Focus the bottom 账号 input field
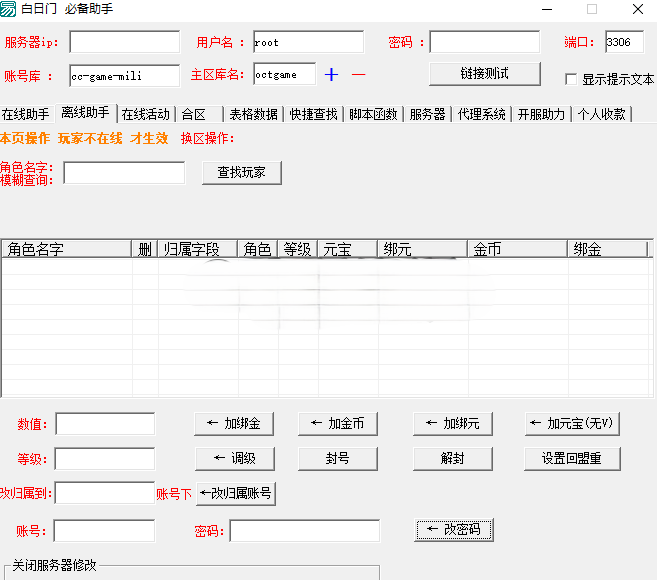This screenshot has width=657, height=580. coord(104,531)
